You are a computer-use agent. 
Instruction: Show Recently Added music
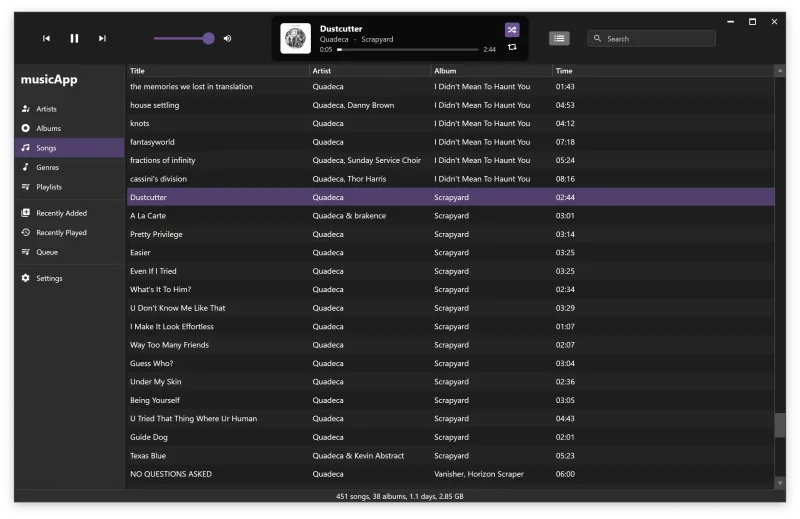click(x=69, y=213)
